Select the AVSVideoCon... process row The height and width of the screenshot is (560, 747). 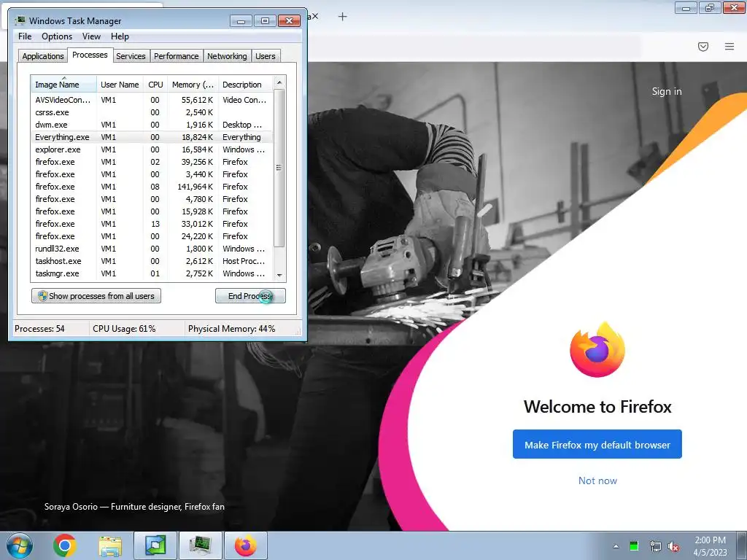pyautogui.click(x=152, y=100)
